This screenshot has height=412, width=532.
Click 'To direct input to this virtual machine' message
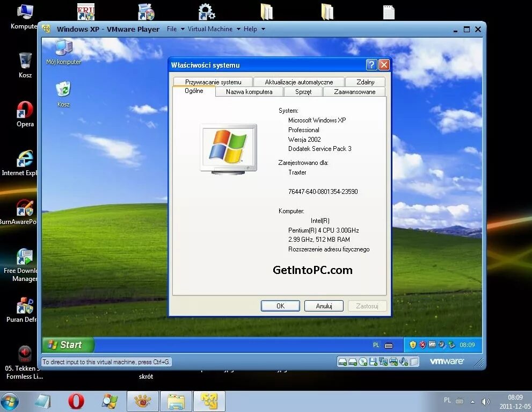tap(106, 362)
